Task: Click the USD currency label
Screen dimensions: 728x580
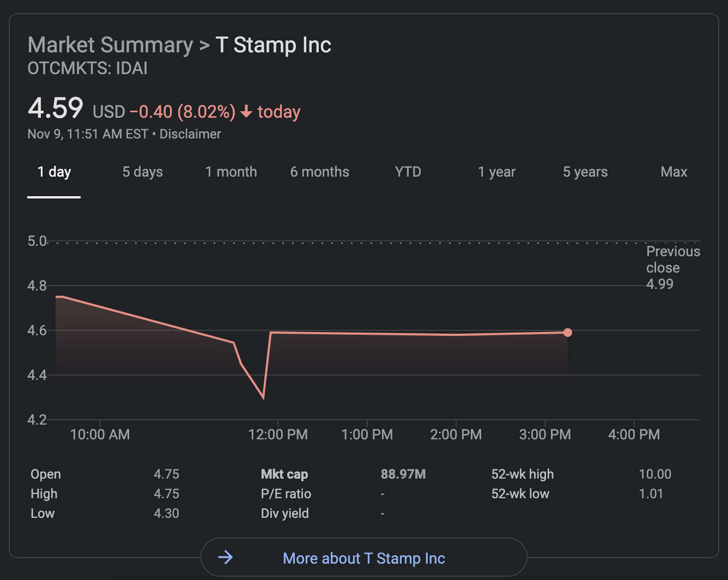Action: click(109, 112)
